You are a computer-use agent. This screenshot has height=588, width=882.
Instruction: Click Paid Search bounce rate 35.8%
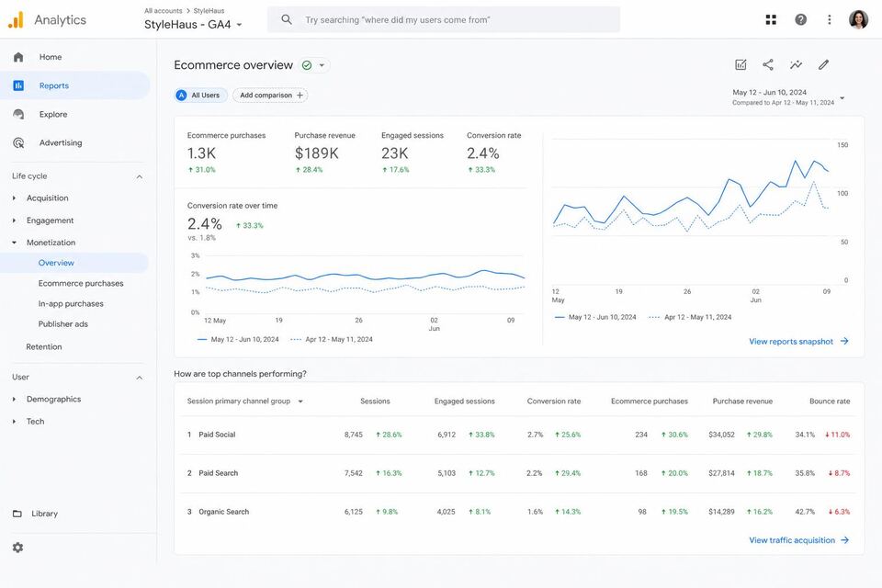[x=805, y=473]
